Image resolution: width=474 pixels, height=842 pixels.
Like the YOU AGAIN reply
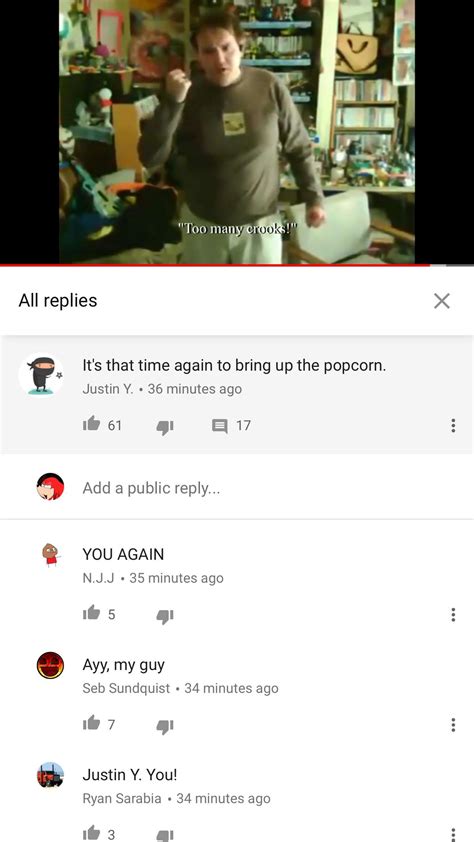(x=91, y=613)
